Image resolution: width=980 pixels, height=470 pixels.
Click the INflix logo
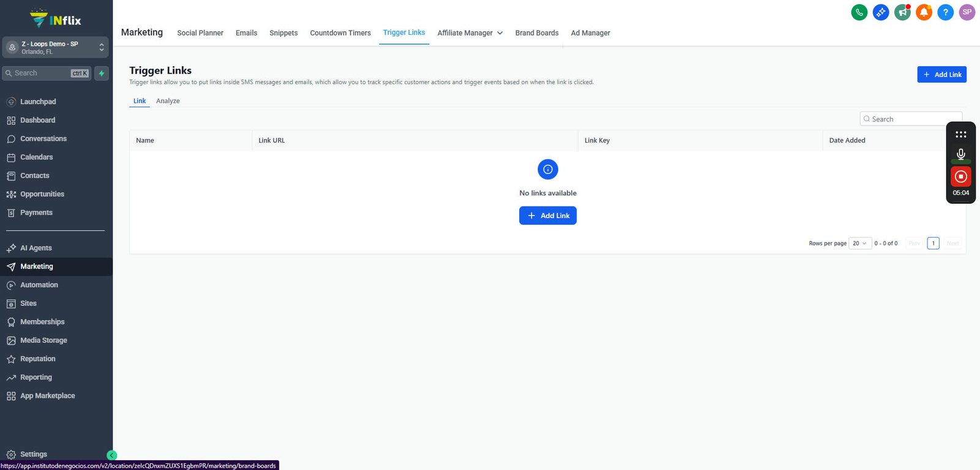[56, 19]
